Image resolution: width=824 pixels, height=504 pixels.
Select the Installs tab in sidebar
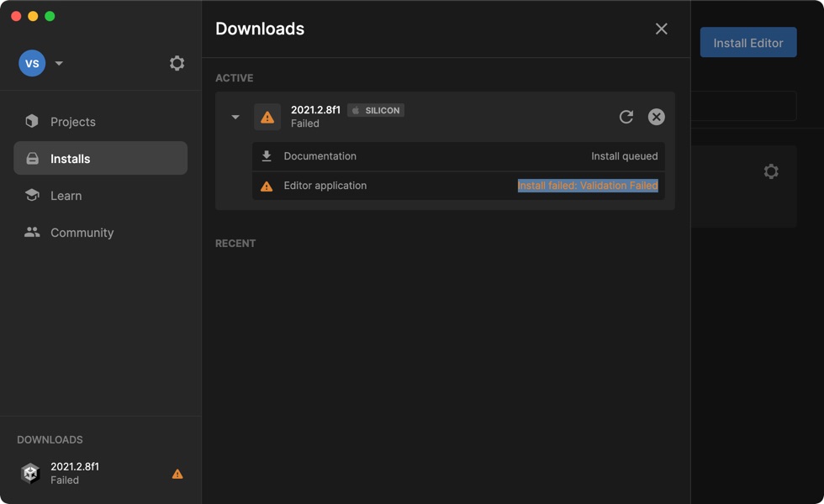[71, 158]
